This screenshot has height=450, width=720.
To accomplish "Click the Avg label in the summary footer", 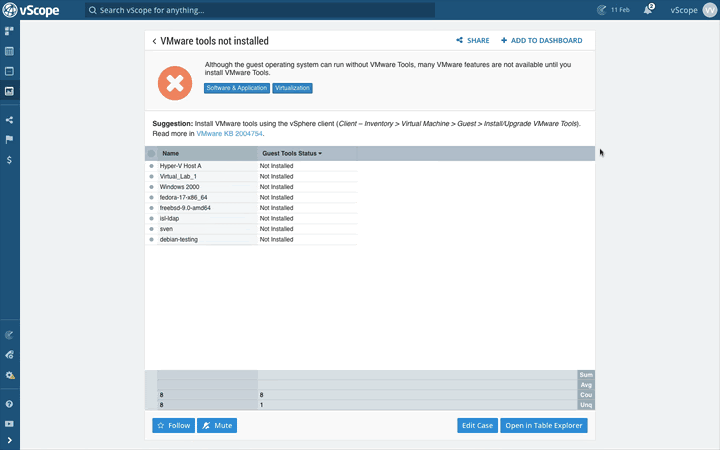I will pos(586,385).
